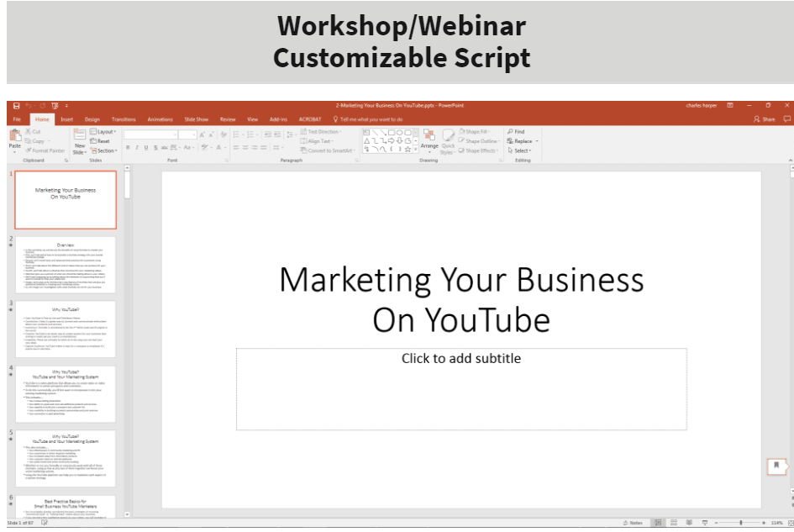Click the Decrease List Level icon
This screenshot has height=532, width=794.
[x=268, y=134]
